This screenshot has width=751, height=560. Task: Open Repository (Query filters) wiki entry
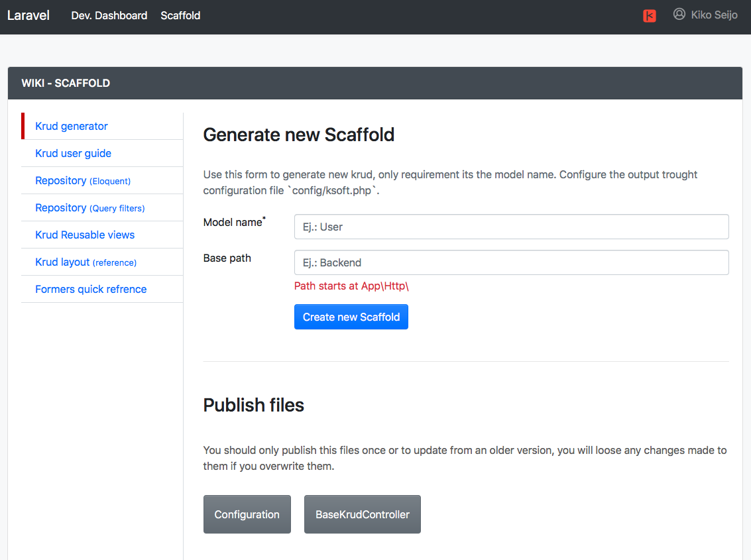[89, 207]
